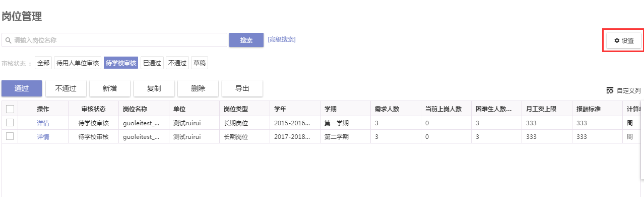This screenshot has height=197, width=644.
Task: Click the search magnifier icon
Action: click(9, 40)
